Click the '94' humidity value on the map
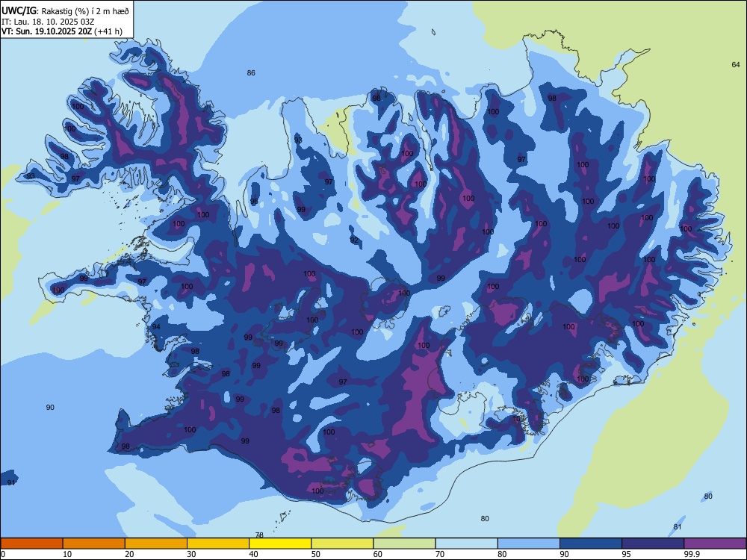The height and width of the screenshot is (560, 747). pos(156,327)
